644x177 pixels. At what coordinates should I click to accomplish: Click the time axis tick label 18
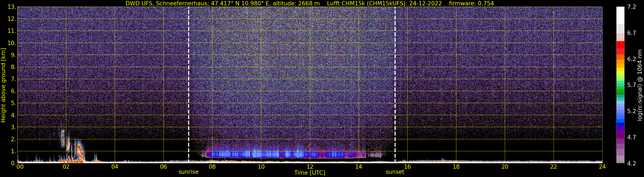pyautogui.click(x=456, y=167)
